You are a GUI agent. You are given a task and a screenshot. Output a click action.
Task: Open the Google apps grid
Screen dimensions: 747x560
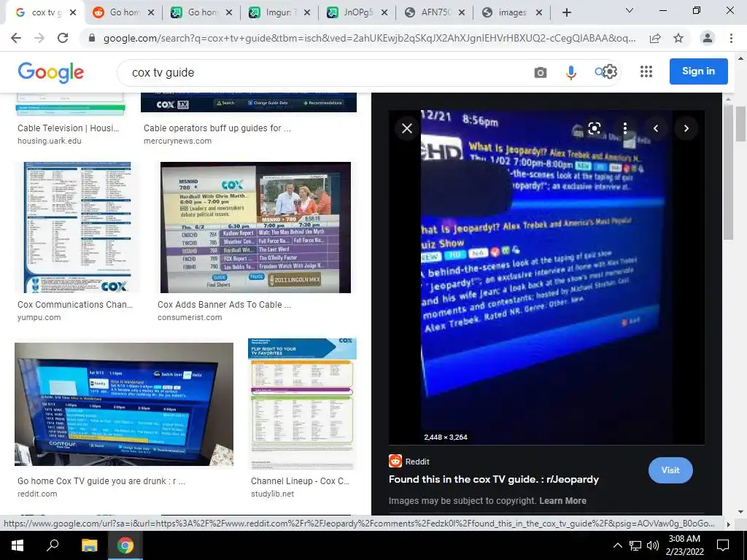coord(646,71)
